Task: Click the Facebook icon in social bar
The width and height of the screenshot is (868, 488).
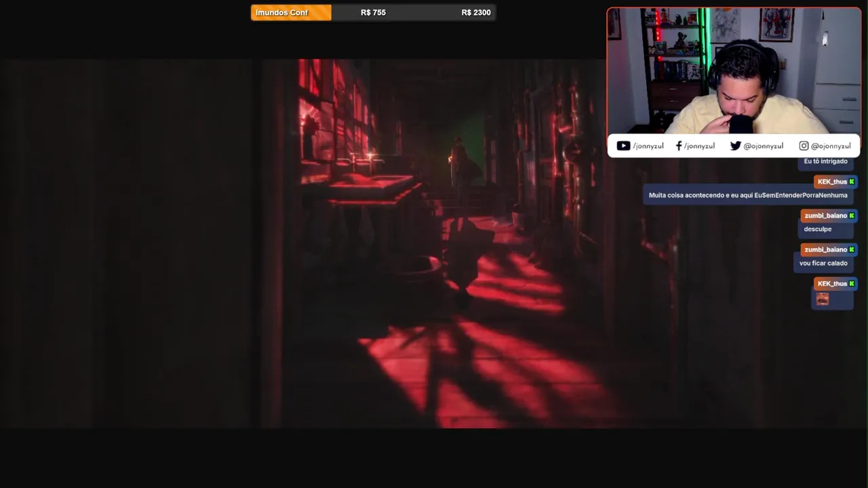Action: click(x=678, y=146)
